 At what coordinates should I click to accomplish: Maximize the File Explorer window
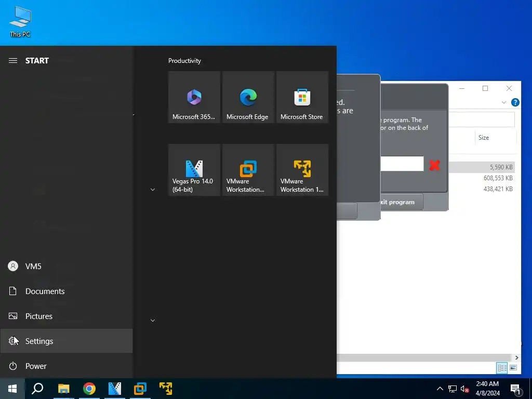click(485, 88)
